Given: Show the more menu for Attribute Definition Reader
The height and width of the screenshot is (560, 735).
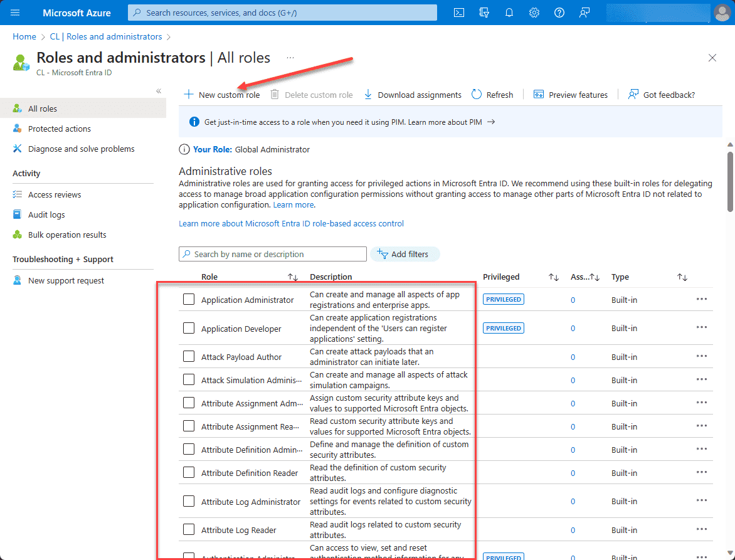Looking at the screenshot, I should (701, 472).
